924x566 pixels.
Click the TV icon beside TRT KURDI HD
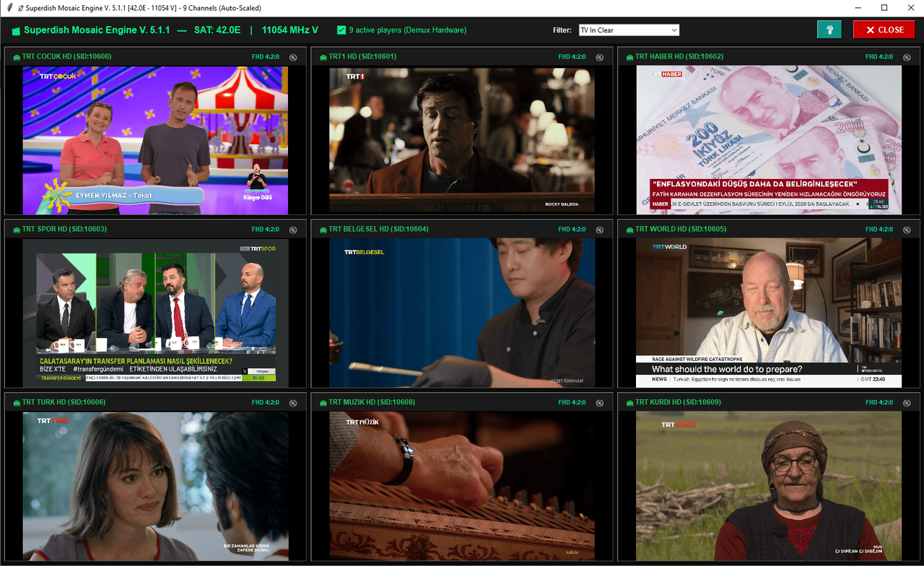629,403
